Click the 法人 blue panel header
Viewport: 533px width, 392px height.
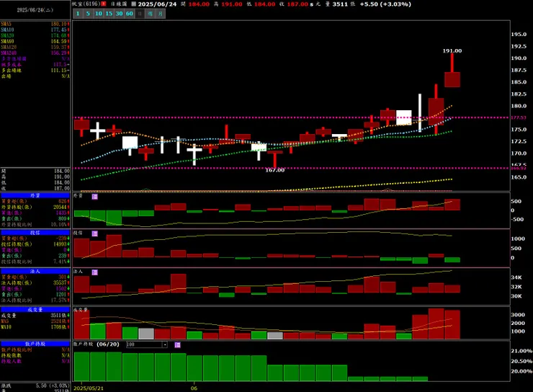35,272
